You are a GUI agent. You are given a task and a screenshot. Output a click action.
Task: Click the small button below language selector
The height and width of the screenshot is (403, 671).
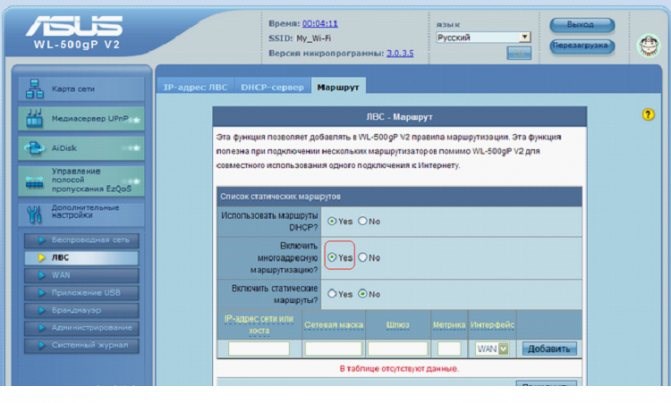[x=519, y=53]
